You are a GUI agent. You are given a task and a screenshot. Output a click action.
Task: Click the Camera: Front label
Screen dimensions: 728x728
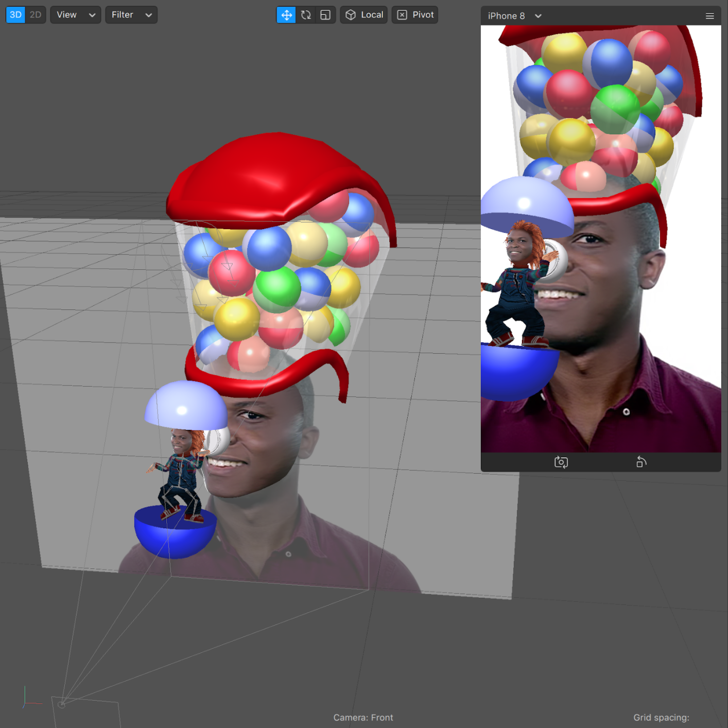[363, 717]
